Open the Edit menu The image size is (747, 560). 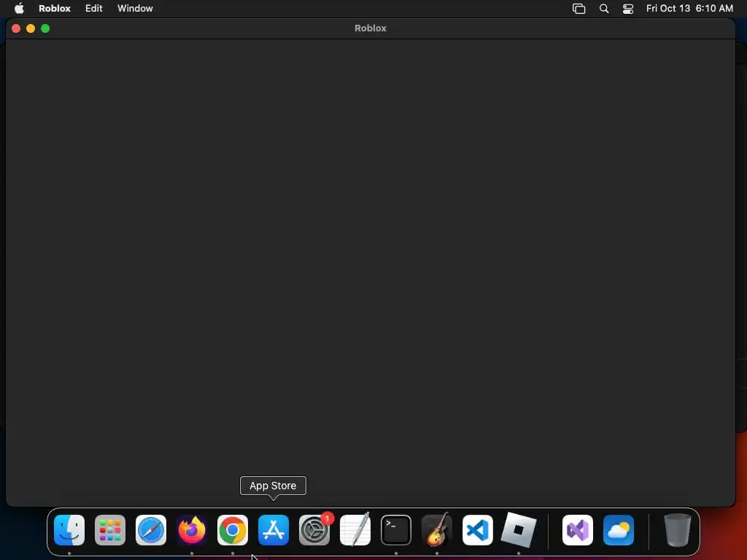point(94,8)
